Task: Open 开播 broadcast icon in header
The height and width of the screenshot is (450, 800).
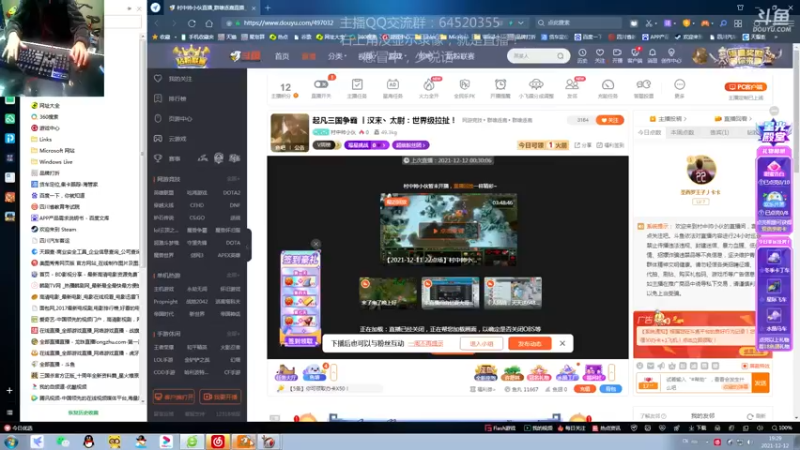Action: 617,56
